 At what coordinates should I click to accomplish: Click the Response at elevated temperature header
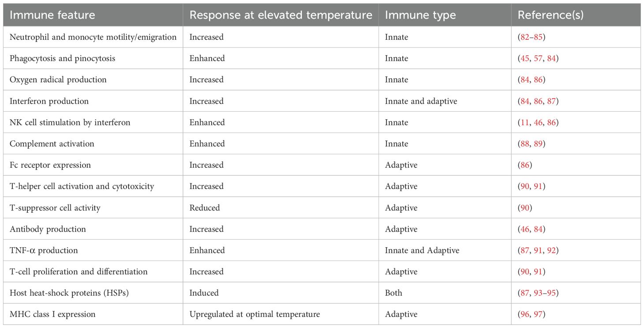click(281, 15)
